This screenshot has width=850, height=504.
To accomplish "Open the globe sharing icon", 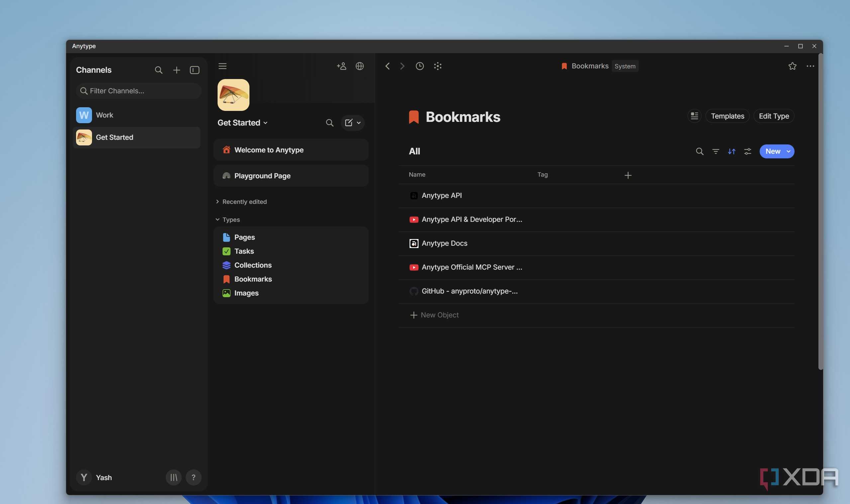I will (359, 66).
